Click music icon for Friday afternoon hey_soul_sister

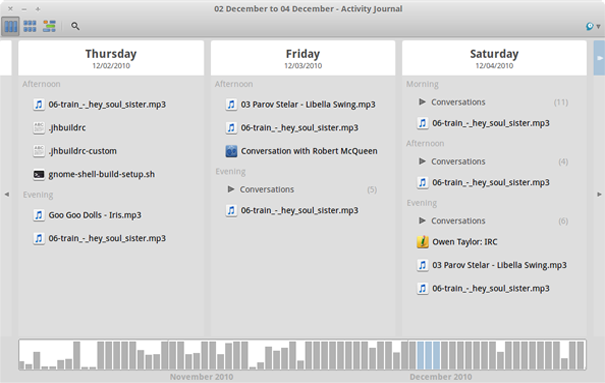231,128
